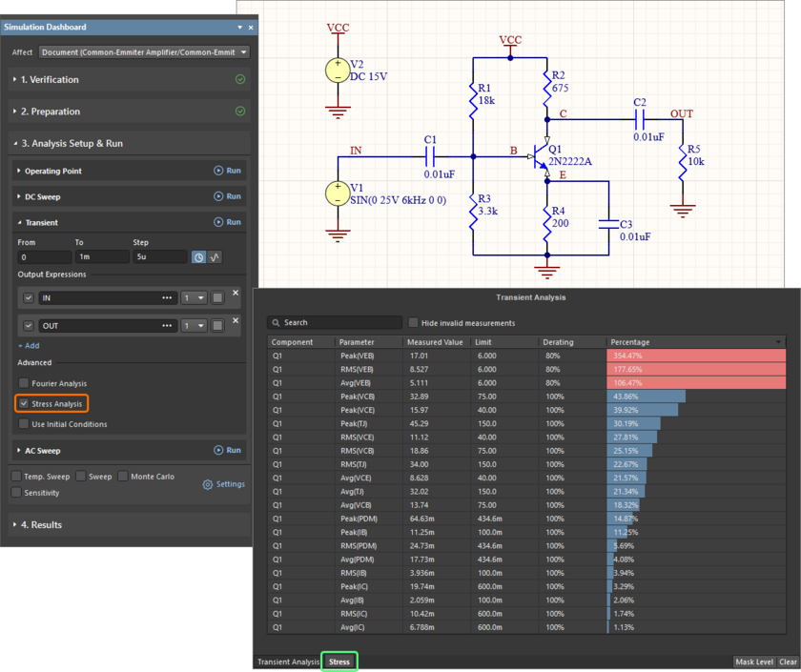Image resolution: width=801 pixels, height=672 pixels.
Task: Sort by the Parameter column header
Action: point(369,342)
